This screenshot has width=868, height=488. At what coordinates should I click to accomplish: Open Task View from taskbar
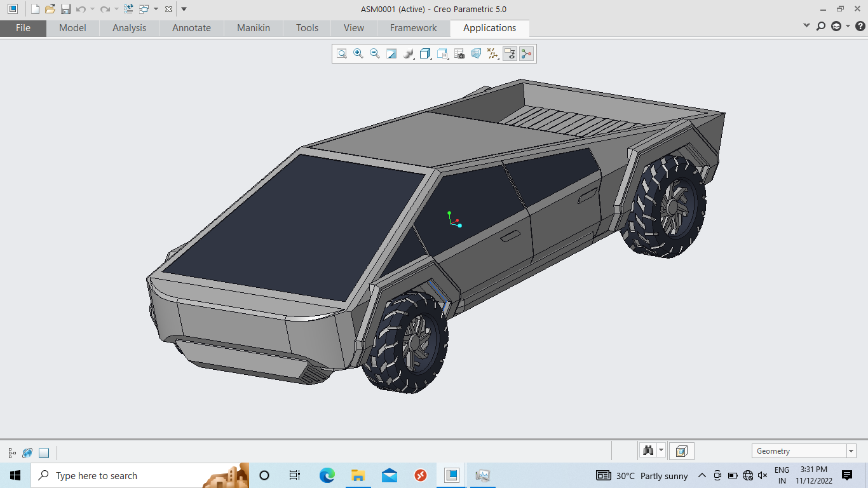pyautogui.click(x=295, y=475)
